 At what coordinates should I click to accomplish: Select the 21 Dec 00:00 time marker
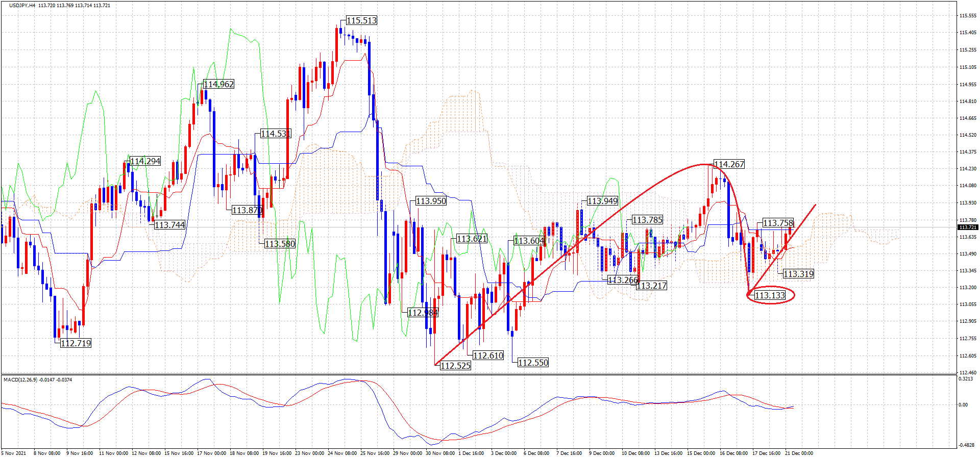(799, 453)
